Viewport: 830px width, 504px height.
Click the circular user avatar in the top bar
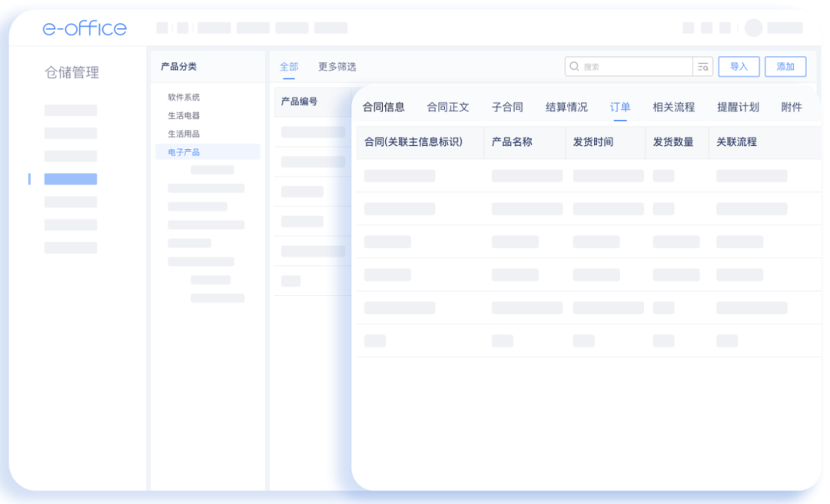coord(753,28)
